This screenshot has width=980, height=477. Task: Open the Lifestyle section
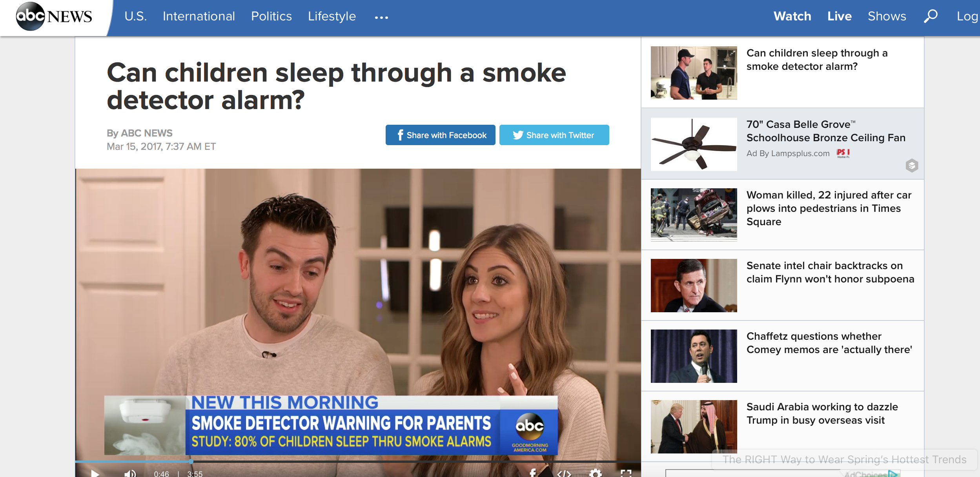coord(332,16)
